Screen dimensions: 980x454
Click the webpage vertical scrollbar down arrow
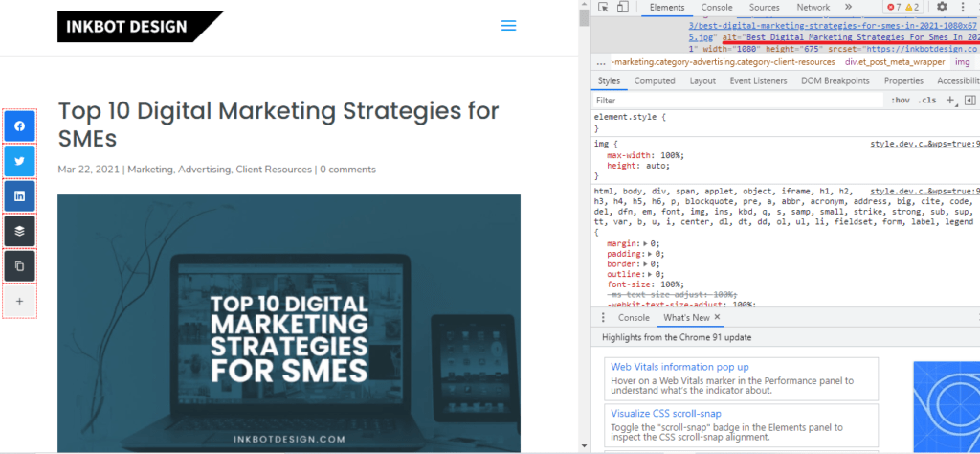(585, 446)
